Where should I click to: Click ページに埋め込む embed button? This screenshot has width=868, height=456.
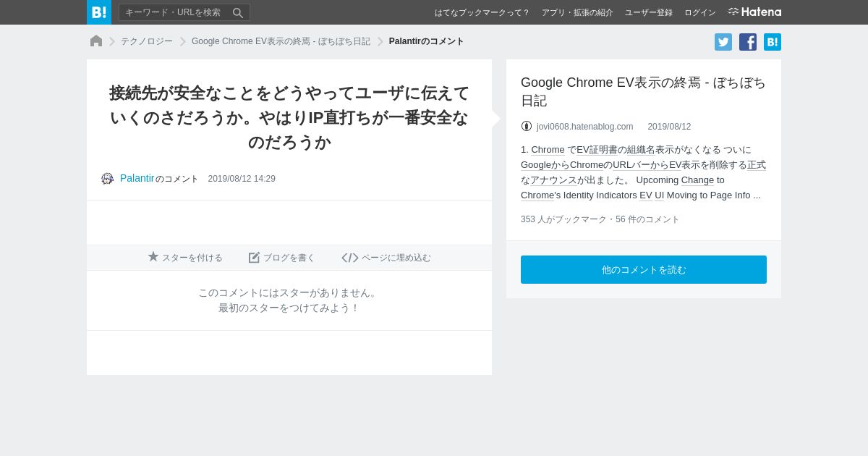tap(386, 258)
